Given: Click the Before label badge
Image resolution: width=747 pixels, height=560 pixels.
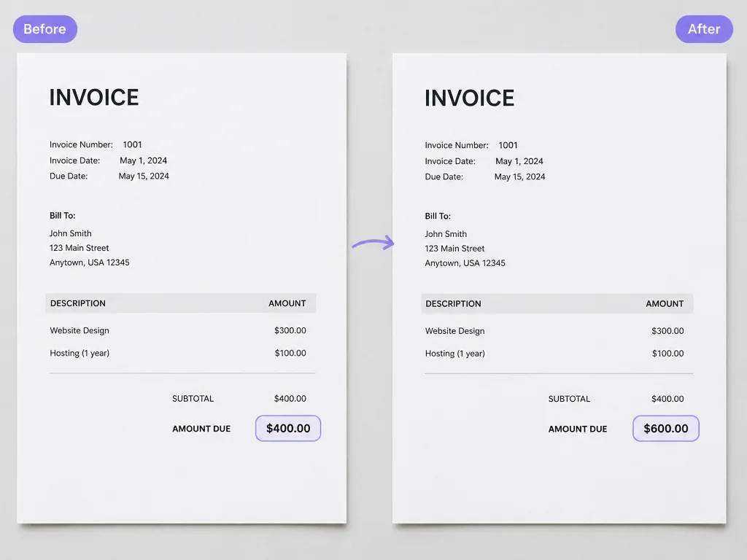Looking at the screenshot, I should [44, 29].
